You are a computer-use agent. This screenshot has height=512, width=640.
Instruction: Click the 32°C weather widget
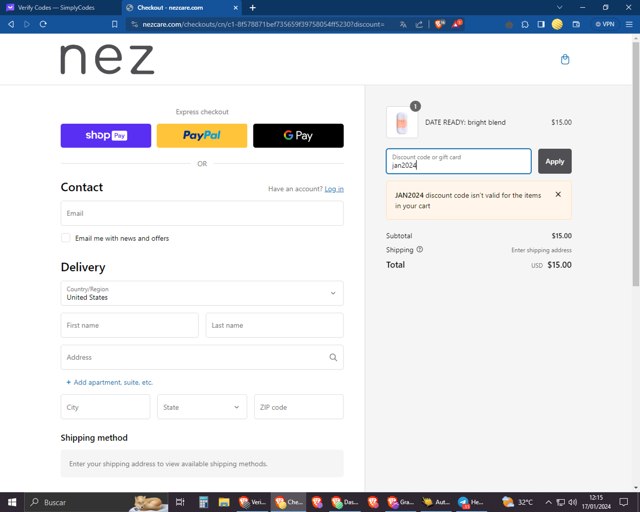[x=517, y=502]
